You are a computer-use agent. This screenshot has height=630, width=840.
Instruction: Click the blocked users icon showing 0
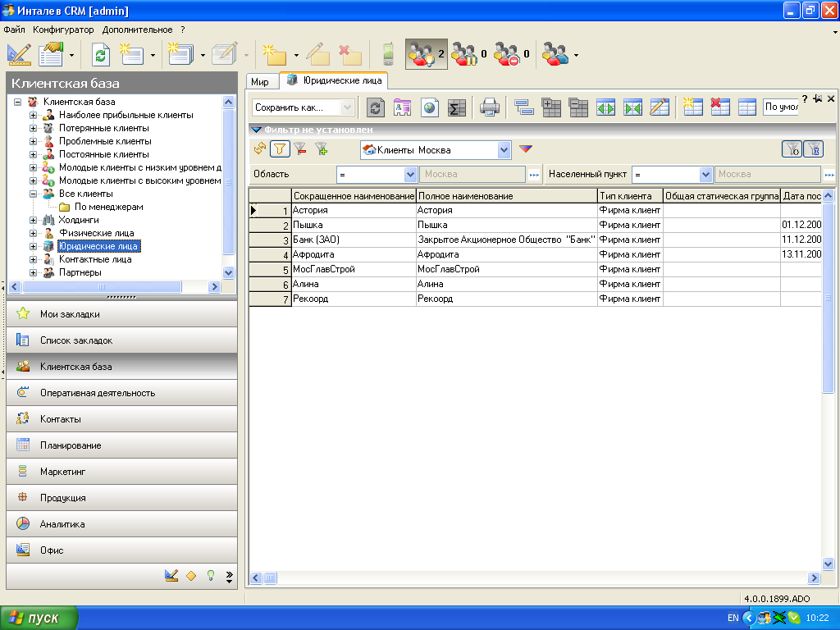(x=512, y=54)
